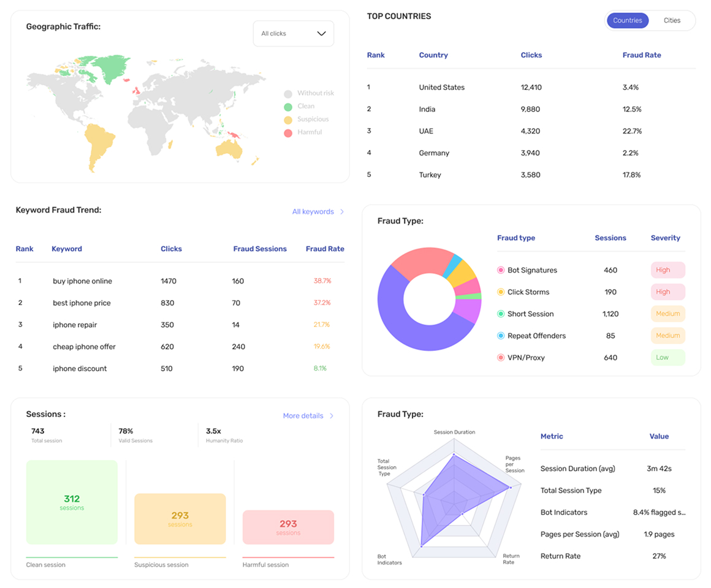Click the Fraud Sessions column header

[x=260, y=249]
